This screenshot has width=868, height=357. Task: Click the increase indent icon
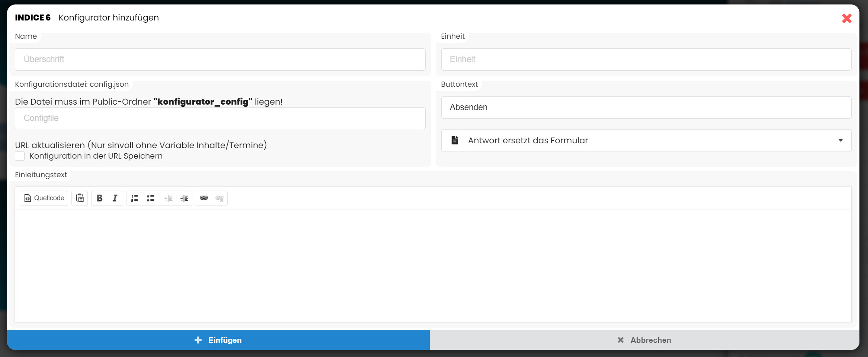point(184,198)
